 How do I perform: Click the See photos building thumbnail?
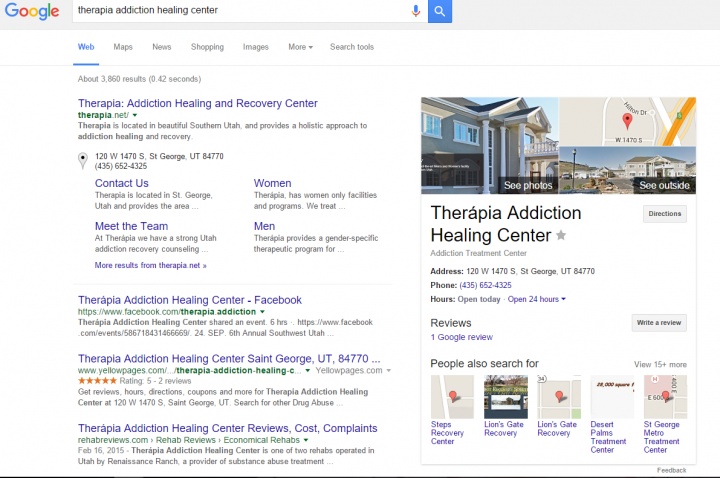[x=489, y=146]
